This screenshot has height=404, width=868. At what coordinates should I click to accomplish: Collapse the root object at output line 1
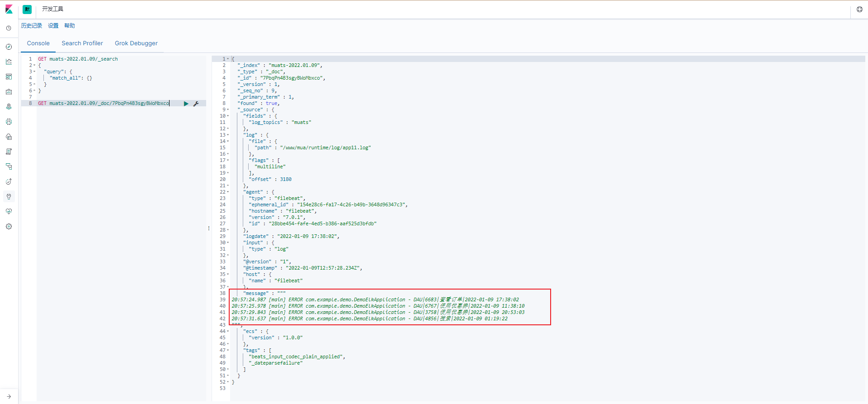pyautogui.click(x=228, y=59)
